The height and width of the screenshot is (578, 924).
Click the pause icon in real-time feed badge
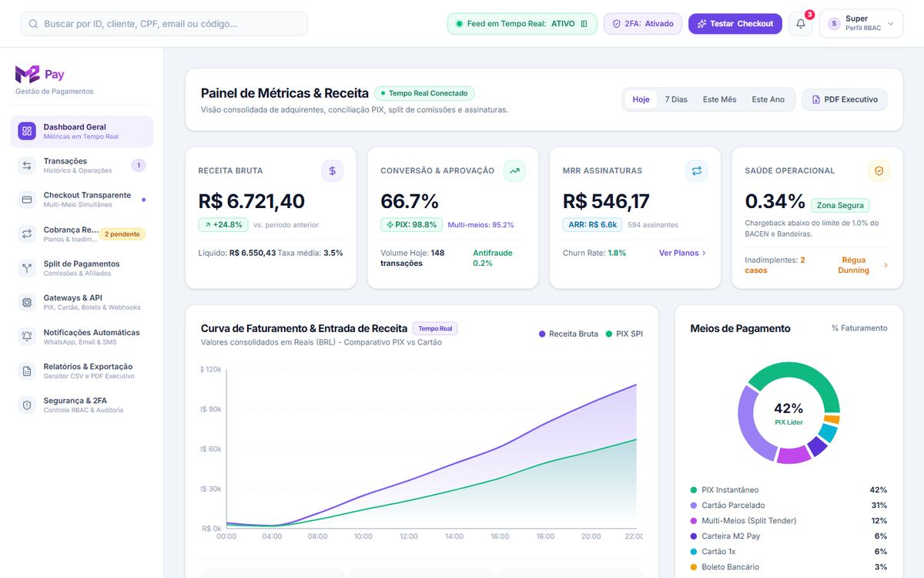pos(584,24)
